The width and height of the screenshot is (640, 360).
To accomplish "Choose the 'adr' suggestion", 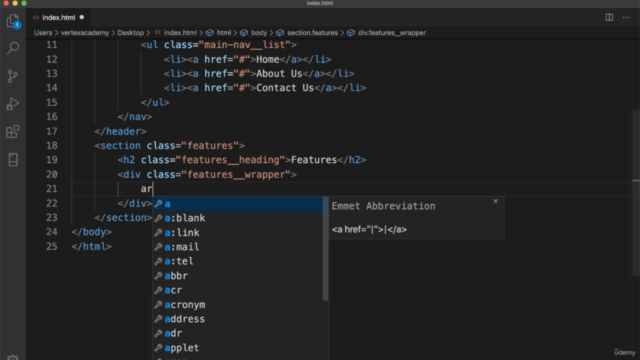I will point(238,333).
